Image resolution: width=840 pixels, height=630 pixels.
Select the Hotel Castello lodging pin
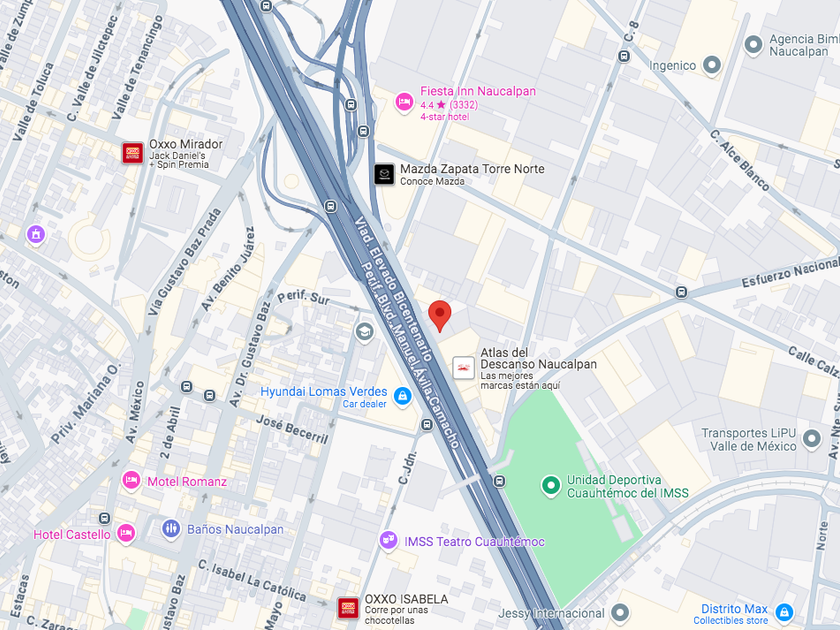coord(125,534)
